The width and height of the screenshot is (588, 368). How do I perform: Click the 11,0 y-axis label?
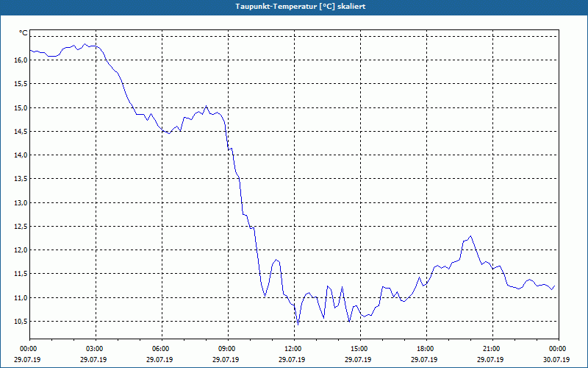pos(21,298)
